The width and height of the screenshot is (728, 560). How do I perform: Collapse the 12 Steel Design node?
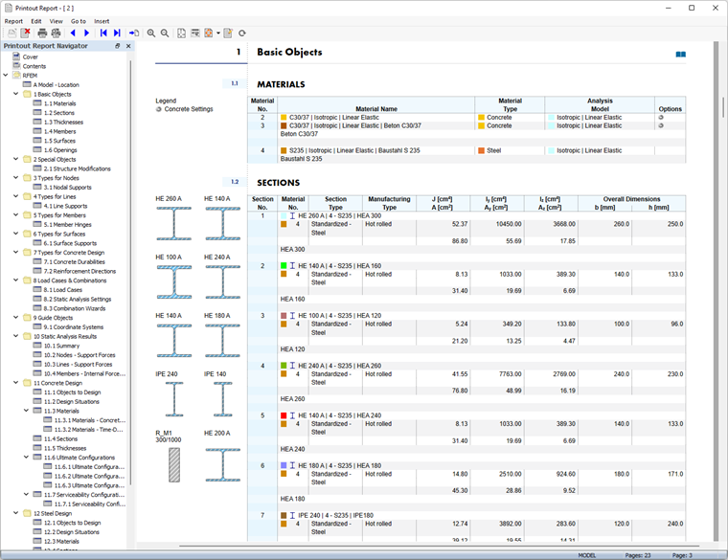15,513
